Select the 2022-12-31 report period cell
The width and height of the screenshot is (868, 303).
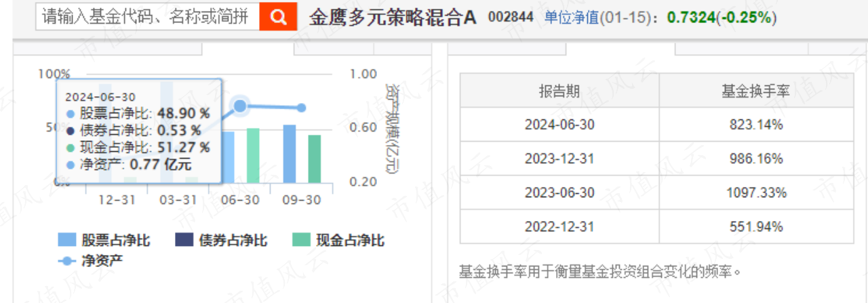pyautogui.click(x=559, y=226)
